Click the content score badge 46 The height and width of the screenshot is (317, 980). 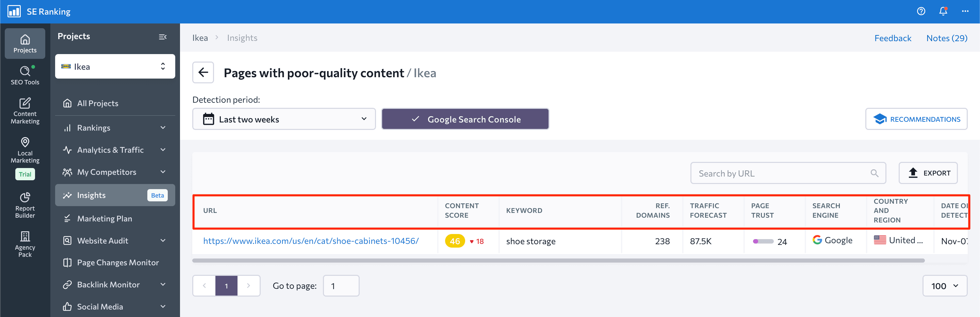[455, 241]
